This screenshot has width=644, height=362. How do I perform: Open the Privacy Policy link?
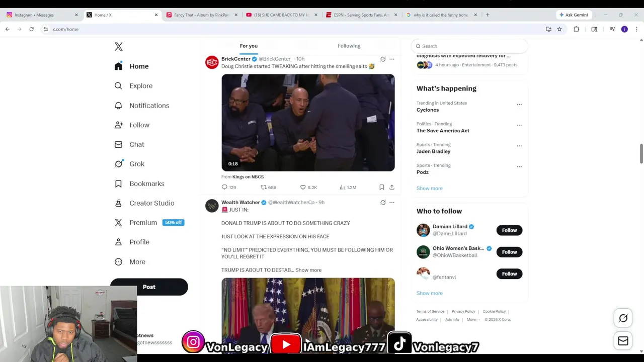(x=463, y=312)
